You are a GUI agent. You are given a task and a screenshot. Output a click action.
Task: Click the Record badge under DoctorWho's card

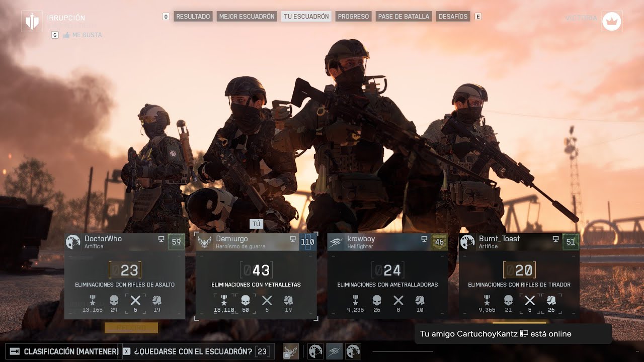click(x=131, y=328)
